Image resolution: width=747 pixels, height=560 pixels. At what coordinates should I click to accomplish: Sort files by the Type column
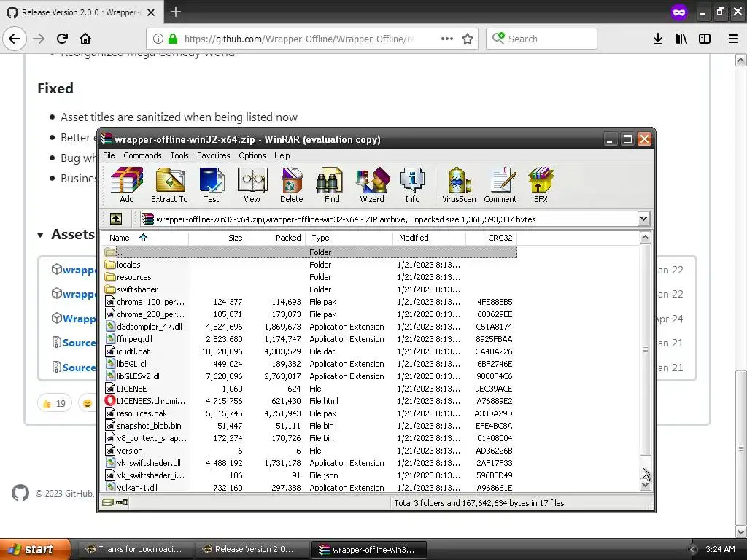(349, 238)
